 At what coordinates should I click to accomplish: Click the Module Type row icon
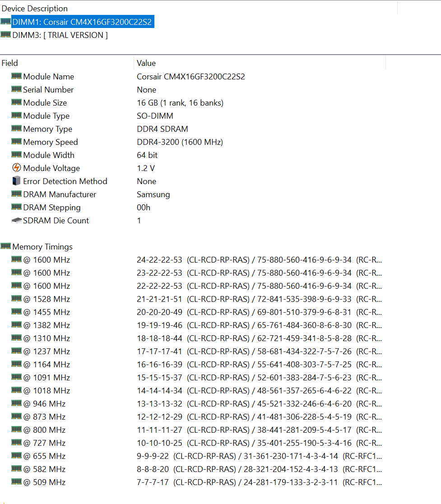(x=16, y=115)
